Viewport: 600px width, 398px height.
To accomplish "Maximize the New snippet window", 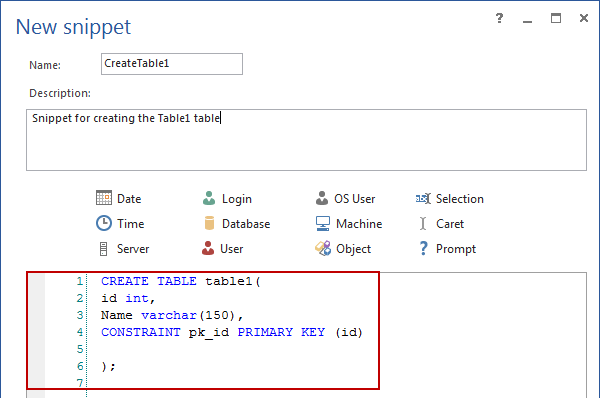I will (x=556, y=18).
